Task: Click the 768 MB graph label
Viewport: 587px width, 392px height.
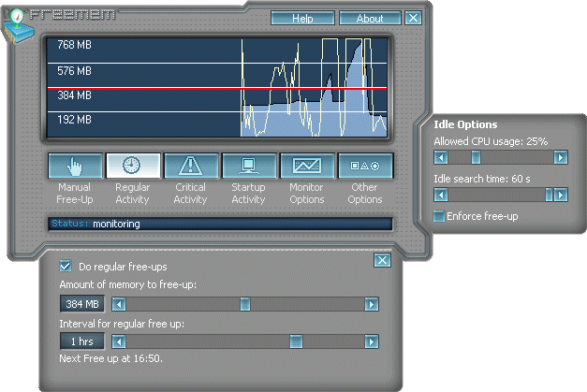Action: 75,45
